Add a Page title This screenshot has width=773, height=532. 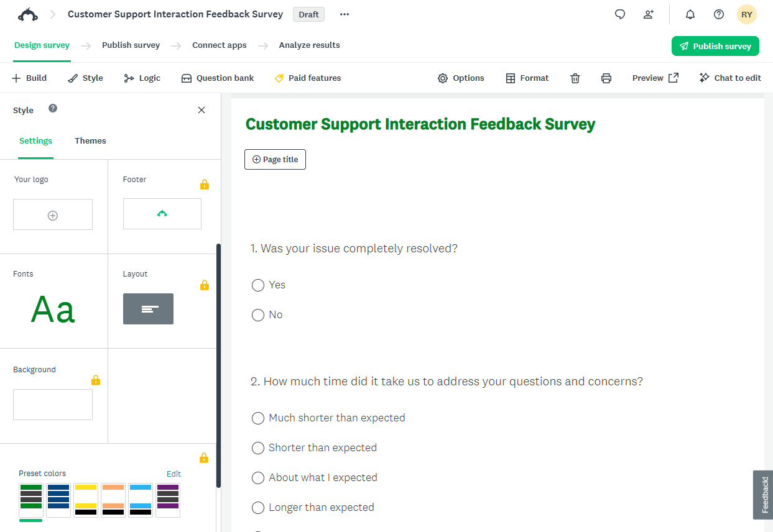[x=275, y=160]
